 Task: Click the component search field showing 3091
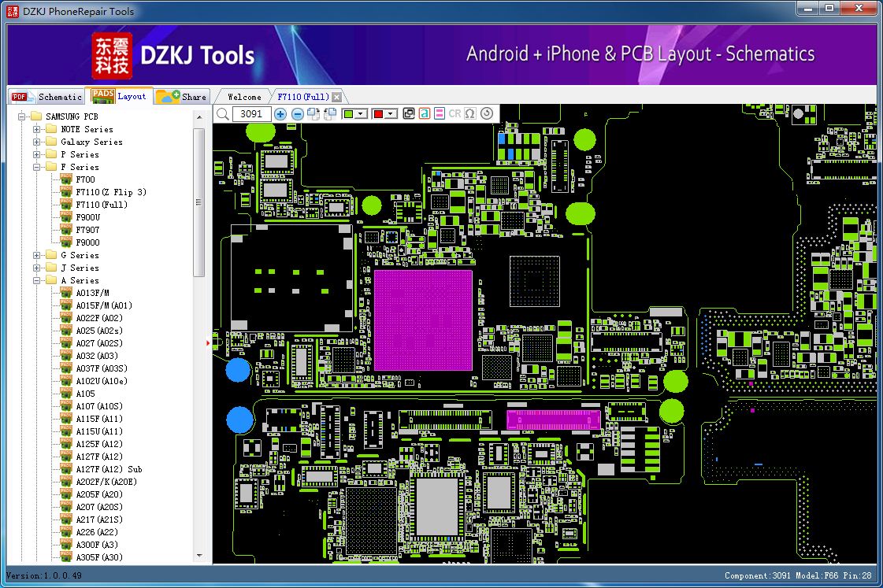coord(252,114)
